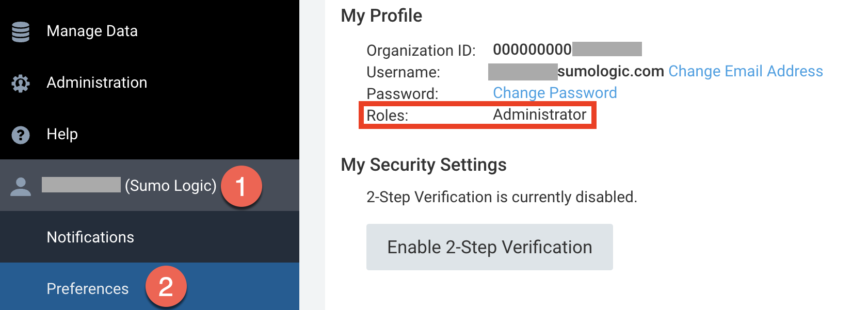Select Preferences in the sidebar
This screenshot has height=310, width=868.
point(87,289)
